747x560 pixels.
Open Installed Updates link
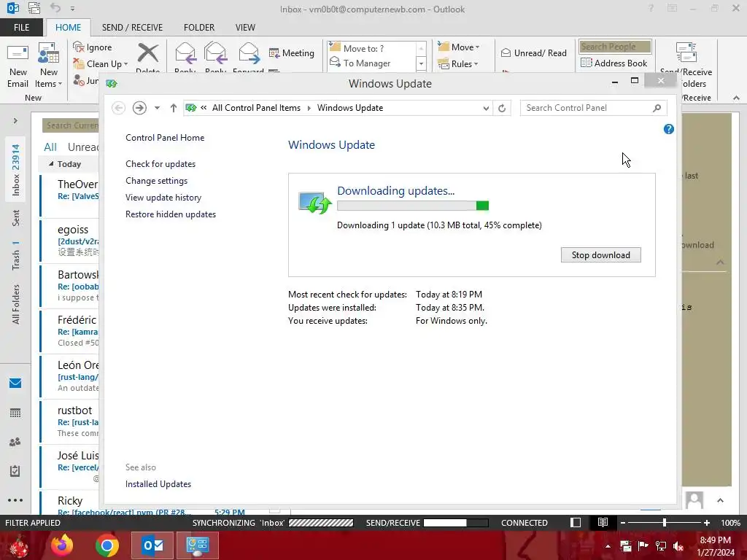pyautogui.click(x=158, y=484)
